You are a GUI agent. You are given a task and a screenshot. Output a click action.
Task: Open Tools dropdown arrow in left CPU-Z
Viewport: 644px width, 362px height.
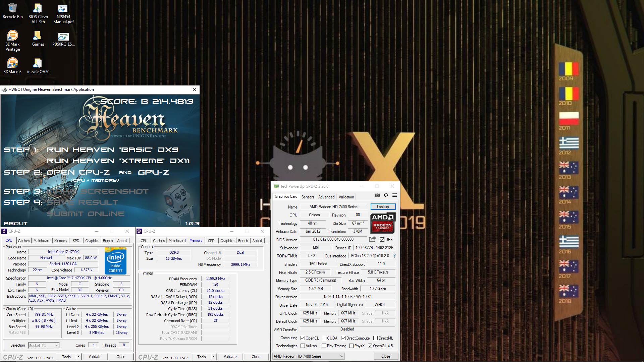[78, 357]
